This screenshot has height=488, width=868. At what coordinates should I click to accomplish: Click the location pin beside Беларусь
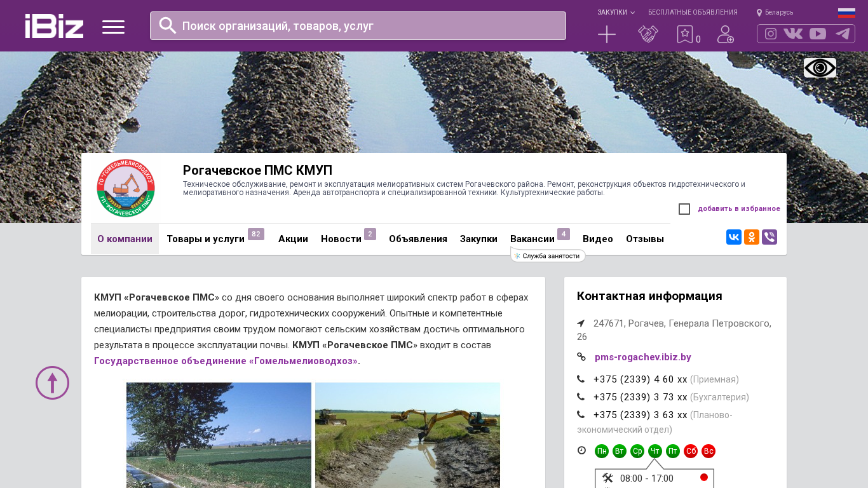[759, 13]
